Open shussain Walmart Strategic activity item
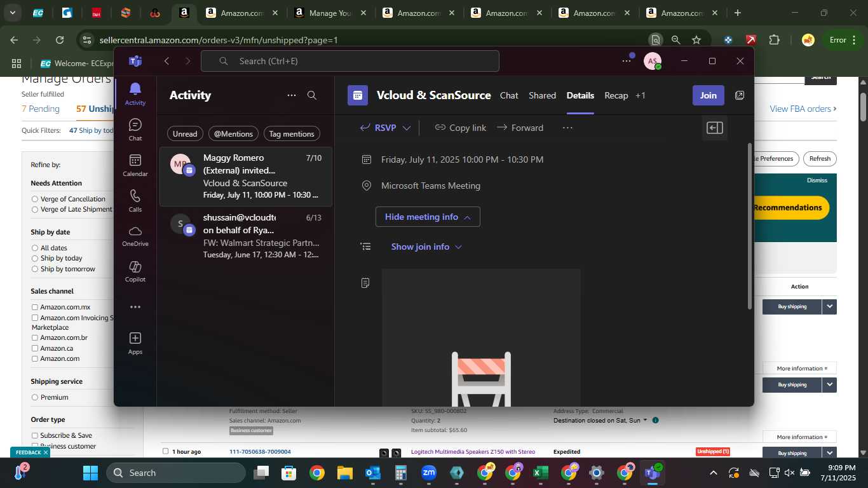Image resolution: width=868 pixels, height=488 pixels. coord(246,236)
